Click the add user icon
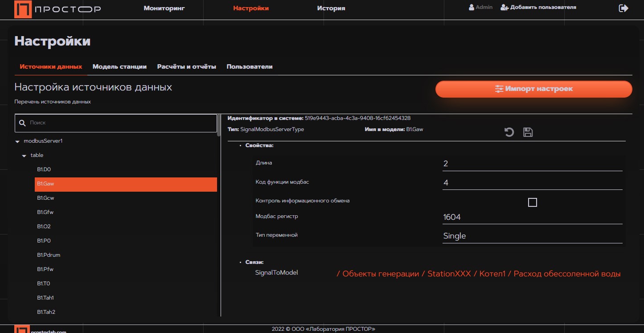This screenshot has width=644, height=333. [505, 8]
